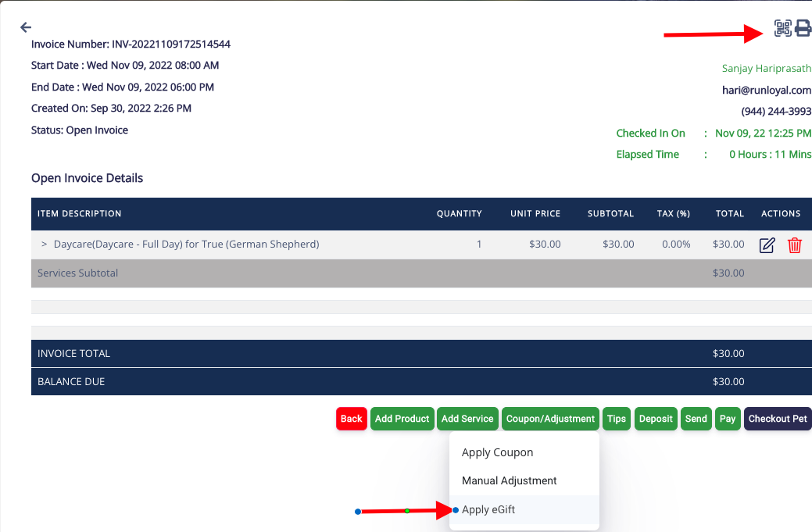812x532 pixels.
Task: Click the Services Subtotal row label
Action: (77, 273)
